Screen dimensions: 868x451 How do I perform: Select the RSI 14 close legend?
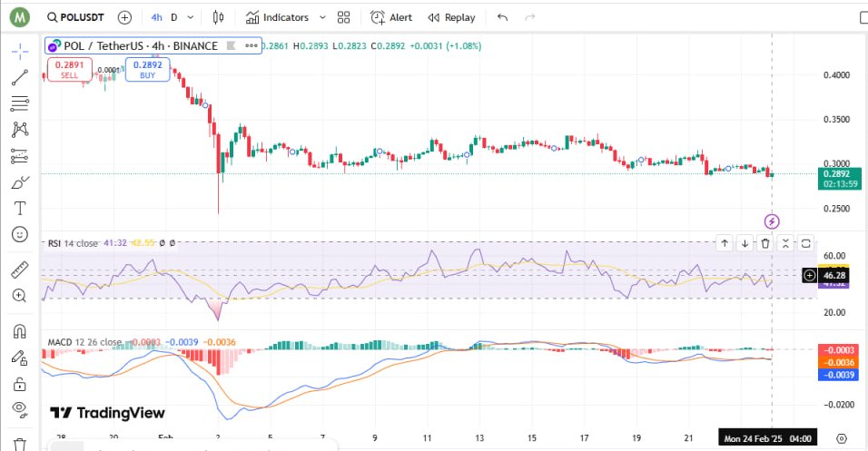click(73, 243)
